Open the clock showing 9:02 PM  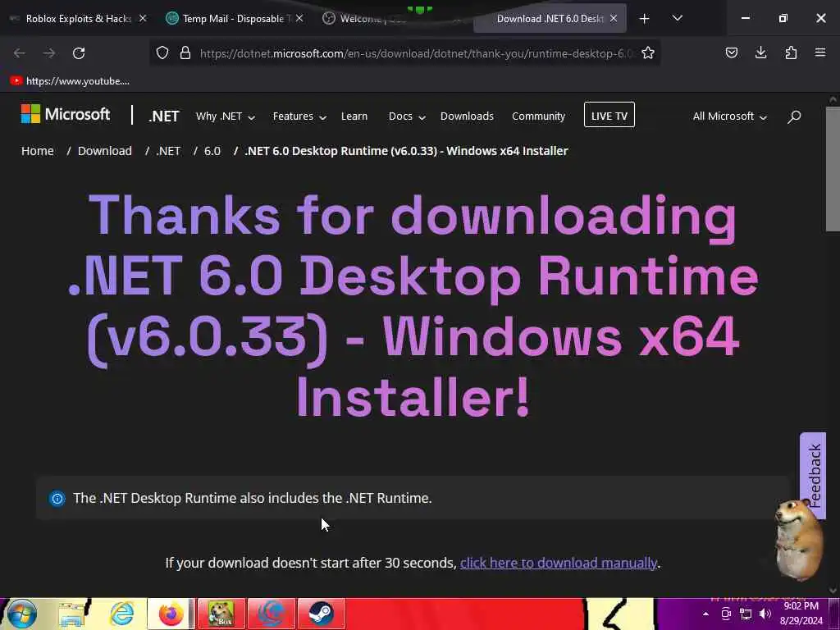801,614
